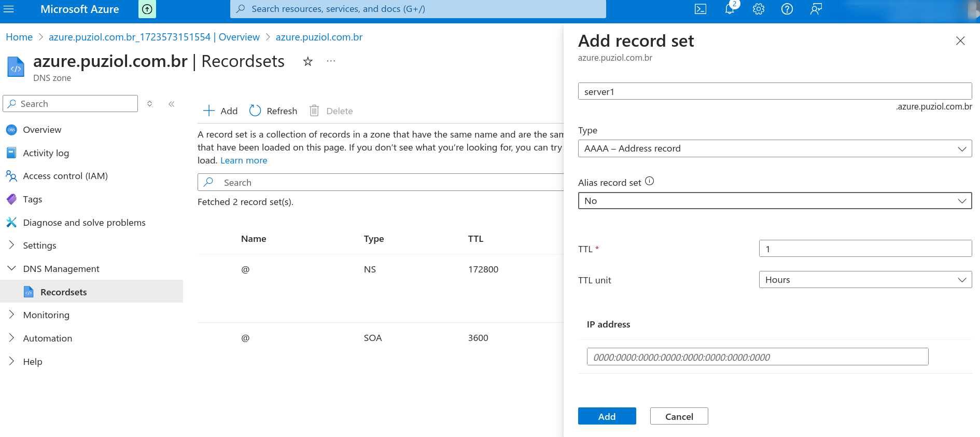
Task: Open Activity log in sidebar
Action: pos(46,153)
